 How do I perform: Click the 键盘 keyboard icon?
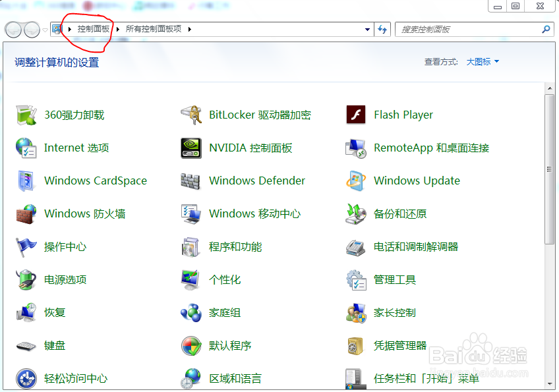pos(26,346)
